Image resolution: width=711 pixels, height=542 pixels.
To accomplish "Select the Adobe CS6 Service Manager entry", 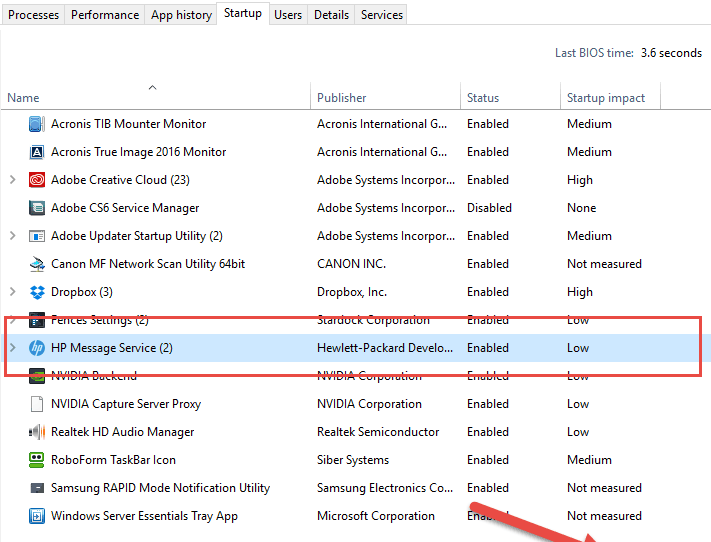I will [x=356, y=208].
